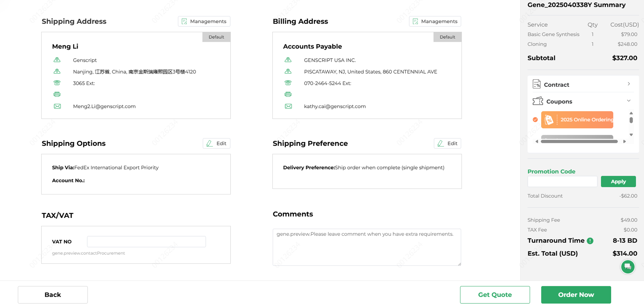Screen dimensions: 644x306
Task: Edit the Shipping Preference
Action: point(447,144)
